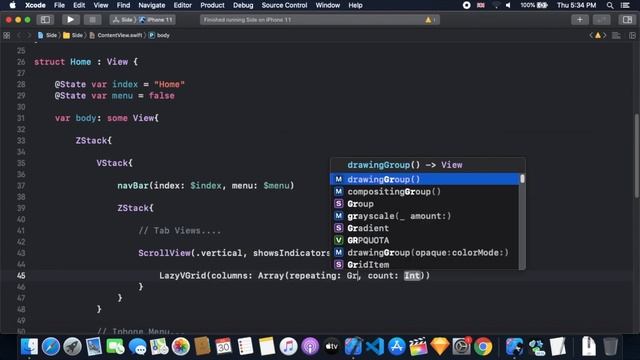Open the Side project breadcrumb
Screen dimensions: 640x360
(x=47, y=36)
